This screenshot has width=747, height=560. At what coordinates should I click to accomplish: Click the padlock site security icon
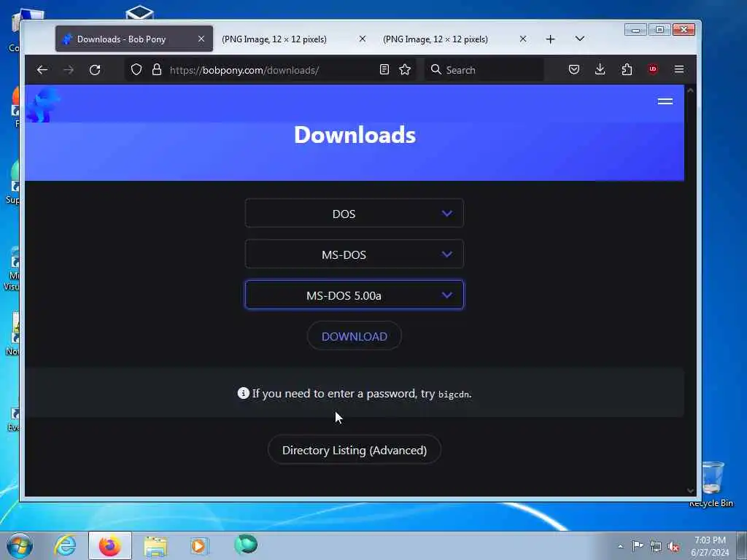pyautogui.click(x=157, y=70)
